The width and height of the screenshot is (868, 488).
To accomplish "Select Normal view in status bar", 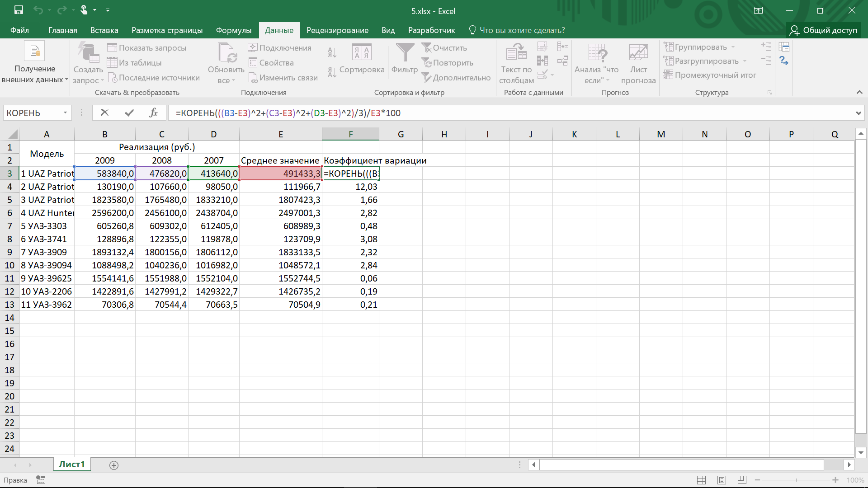I will coord(701,480).
